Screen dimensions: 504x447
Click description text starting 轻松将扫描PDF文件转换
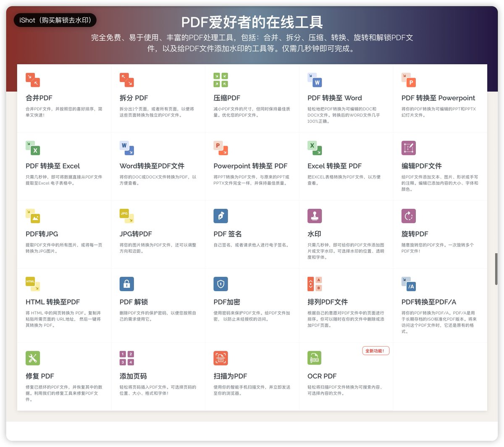click(x=345, y=390)
